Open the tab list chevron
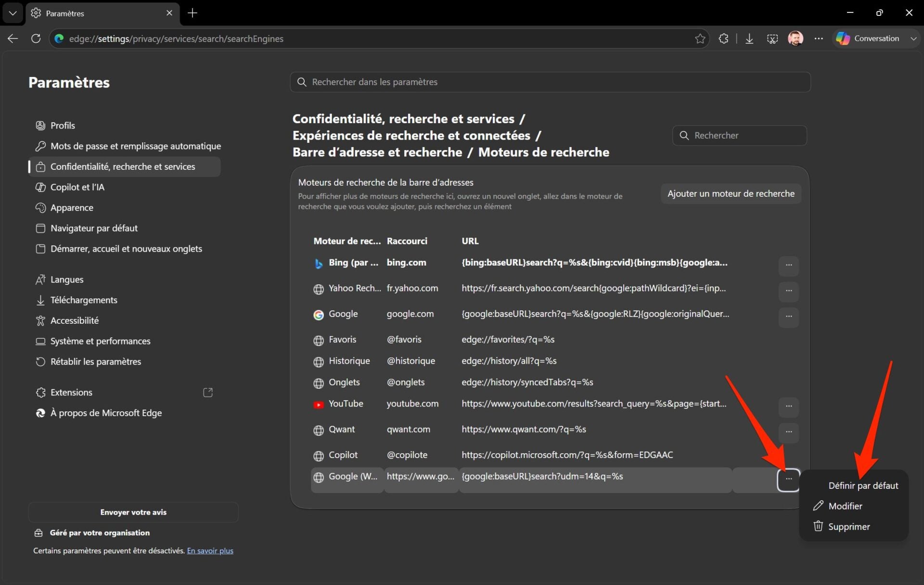The height and width of the screenshot is (585, 924). (13, 13)
